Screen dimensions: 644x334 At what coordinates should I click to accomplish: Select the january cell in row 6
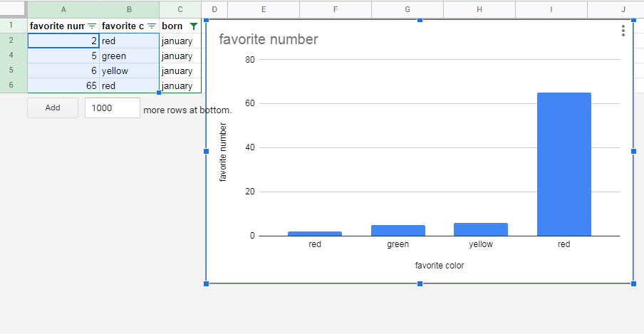[x=180, y=85]
